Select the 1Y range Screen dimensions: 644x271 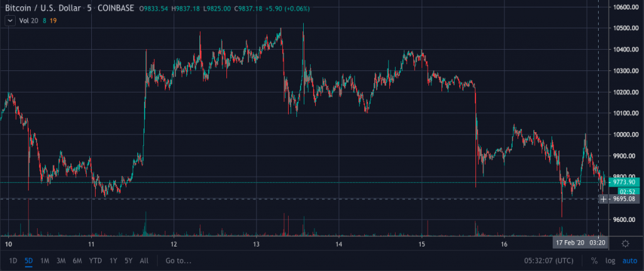(113, 260)
